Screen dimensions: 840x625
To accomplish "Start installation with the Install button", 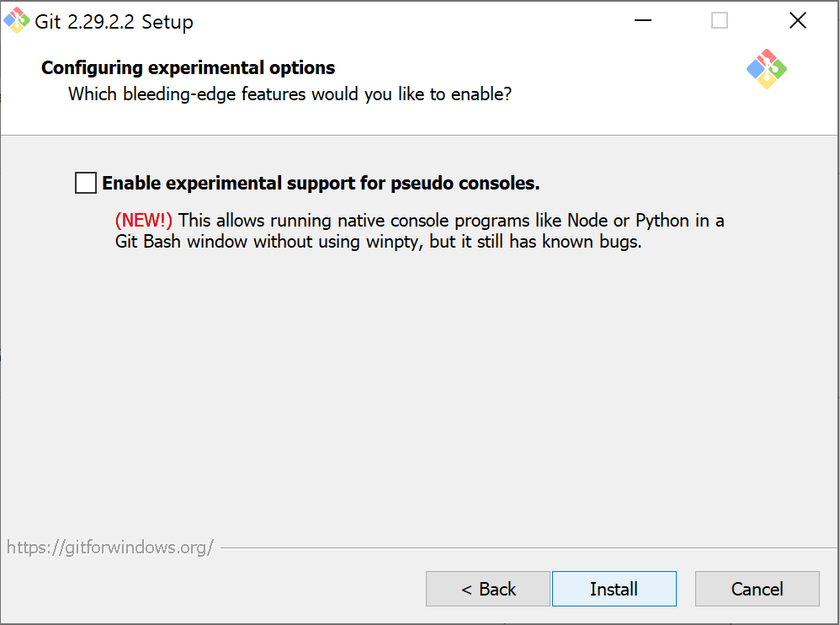I will click(x=614, y=589).
